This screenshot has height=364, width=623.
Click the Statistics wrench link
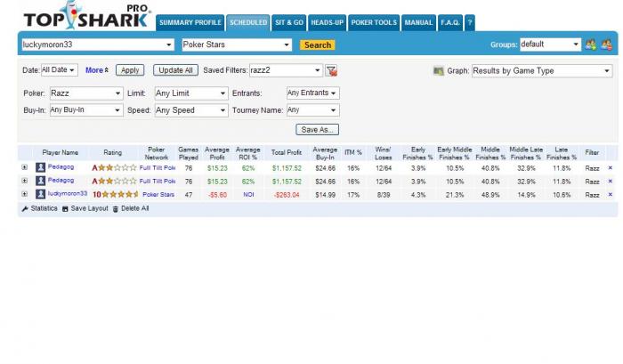pyautogui.click(x=40, y=208)
